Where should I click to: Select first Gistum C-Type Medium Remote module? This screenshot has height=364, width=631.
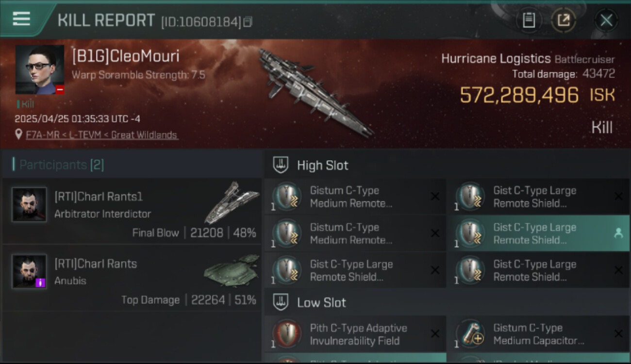(x=355, y=197)
